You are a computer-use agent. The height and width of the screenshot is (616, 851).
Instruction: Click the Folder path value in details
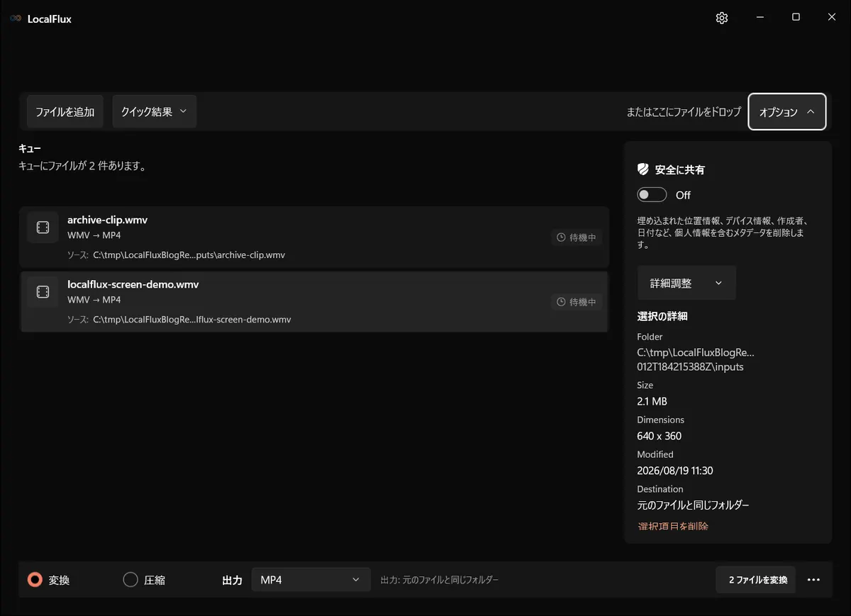pos(696,359)
